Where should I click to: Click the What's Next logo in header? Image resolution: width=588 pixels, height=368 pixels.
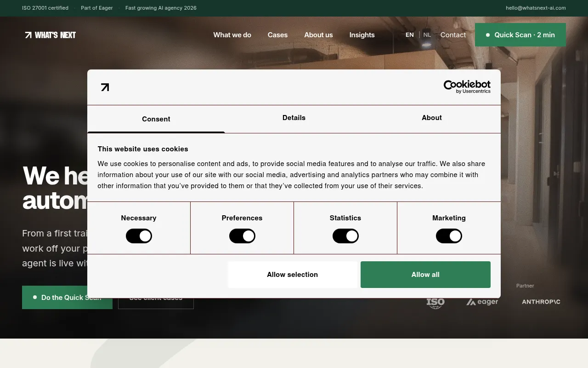click(50, 35)
